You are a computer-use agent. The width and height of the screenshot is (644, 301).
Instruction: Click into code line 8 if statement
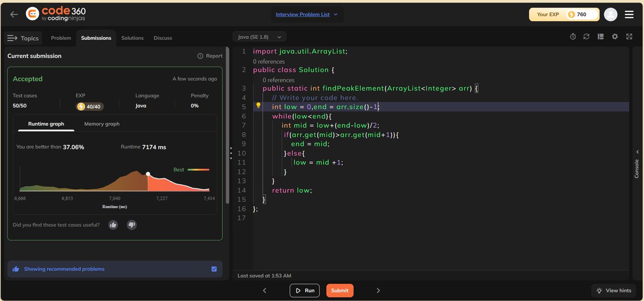point(341,134)
